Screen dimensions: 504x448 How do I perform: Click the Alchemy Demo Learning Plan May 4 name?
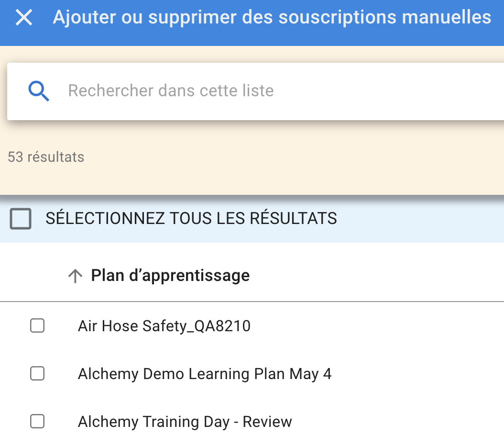(x=205, y=374)
